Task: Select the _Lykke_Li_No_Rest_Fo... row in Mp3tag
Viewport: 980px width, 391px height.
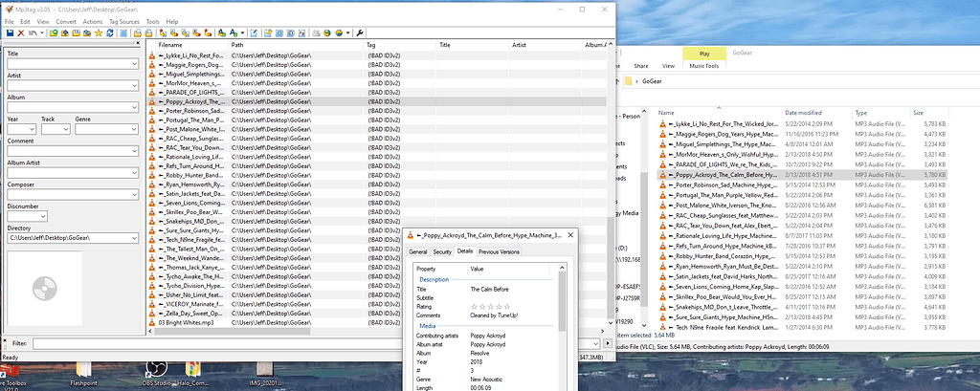Action: (376, 54)
